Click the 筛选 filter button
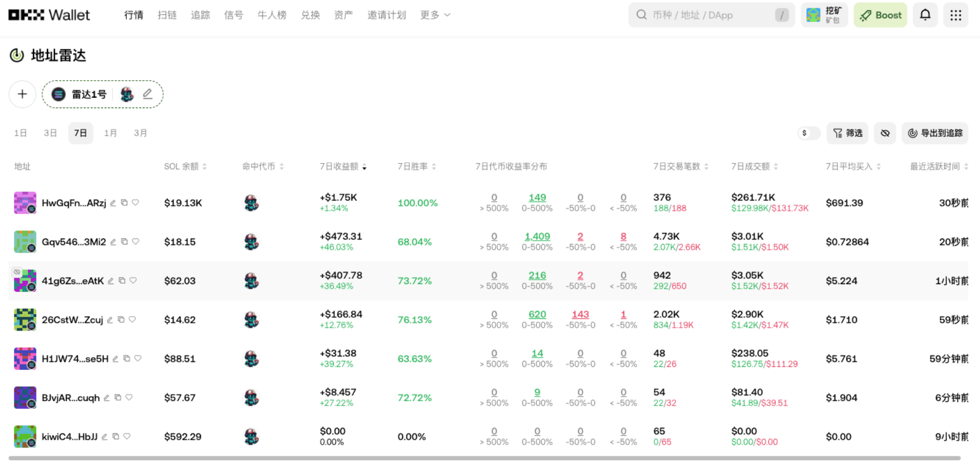This screenshot has width=980, height=469. coord(847,133)
